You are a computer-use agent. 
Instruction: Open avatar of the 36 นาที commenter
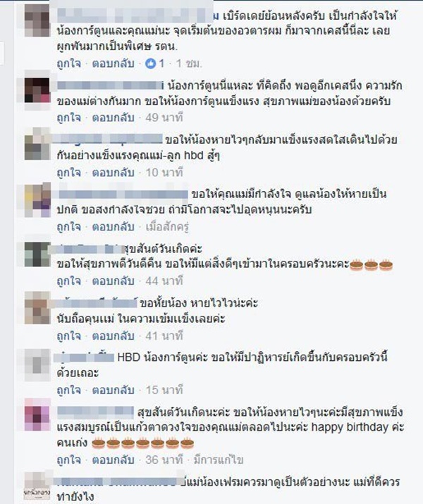[x=37, y=414]
